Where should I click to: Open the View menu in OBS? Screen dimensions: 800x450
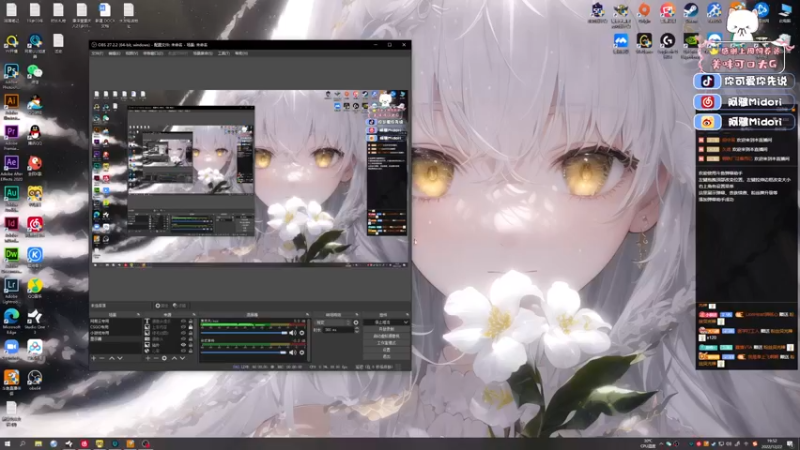(132, 53)
